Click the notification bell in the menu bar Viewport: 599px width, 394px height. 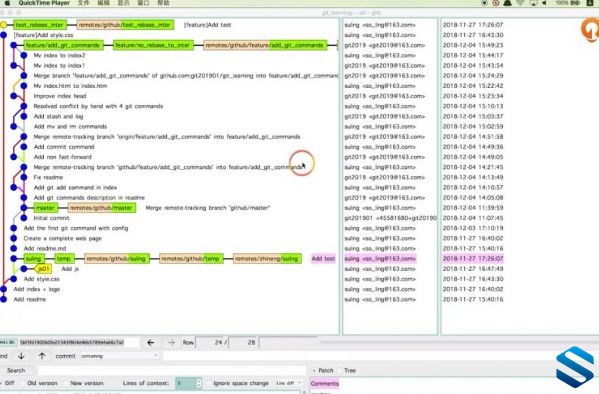tap(508, 3)
